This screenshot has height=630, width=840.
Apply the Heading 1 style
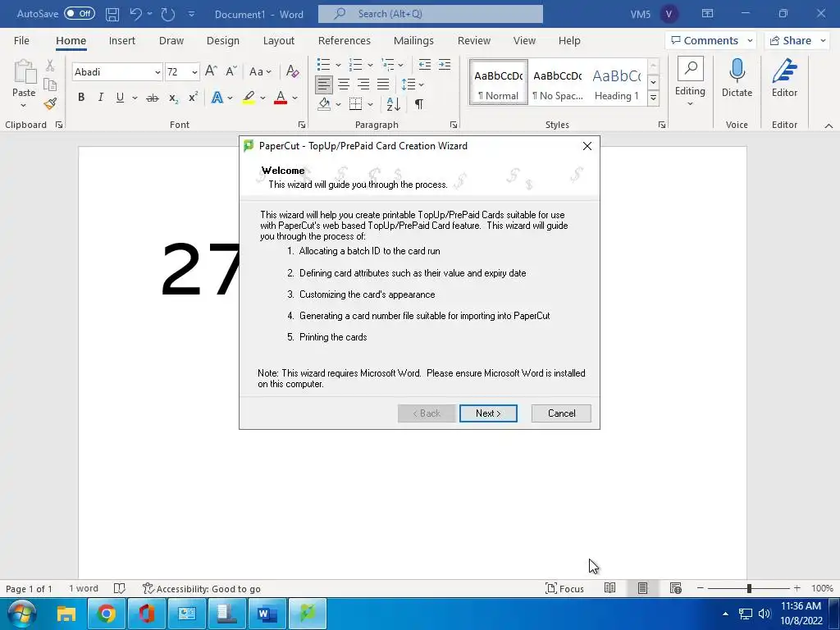pyautogui.click(x=617, y=84)
